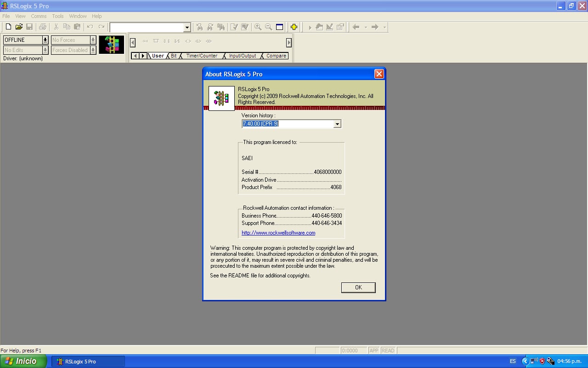Paste from clipboard using the toolbar icon

(78, 27)
